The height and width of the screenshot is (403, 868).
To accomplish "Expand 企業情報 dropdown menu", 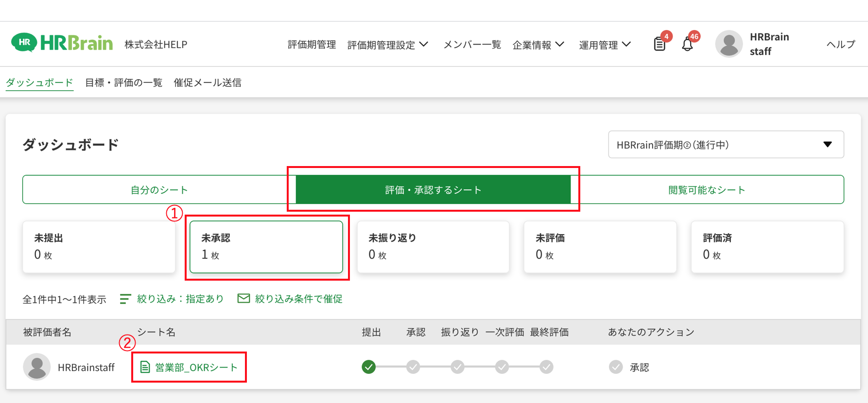I will 538,45.
